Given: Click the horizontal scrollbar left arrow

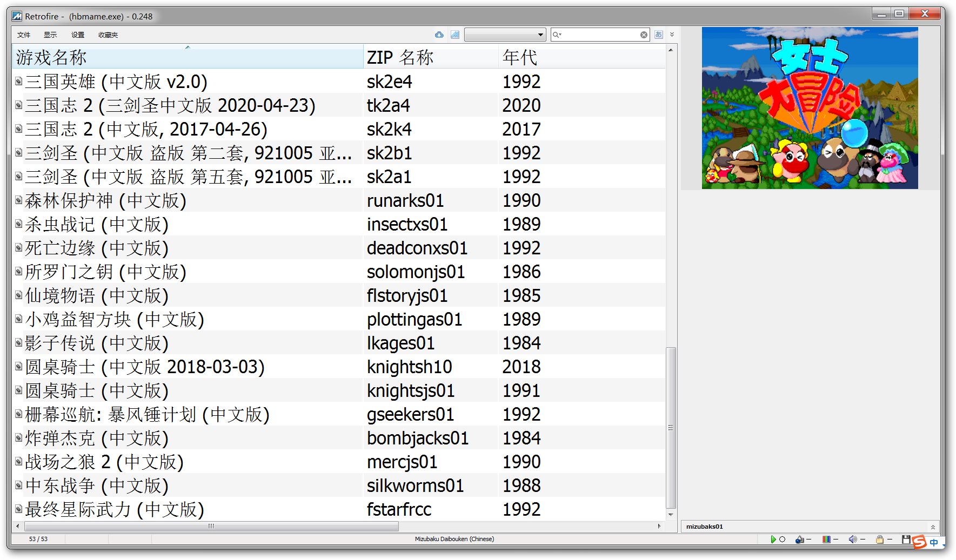Looking at the screenshot, I should (18, 526).
